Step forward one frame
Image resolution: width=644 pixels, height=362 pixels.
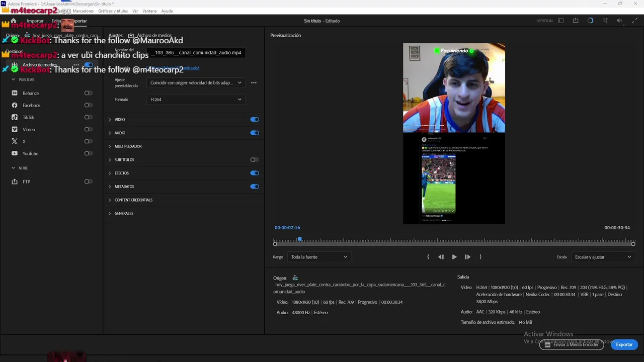(467, 257)
